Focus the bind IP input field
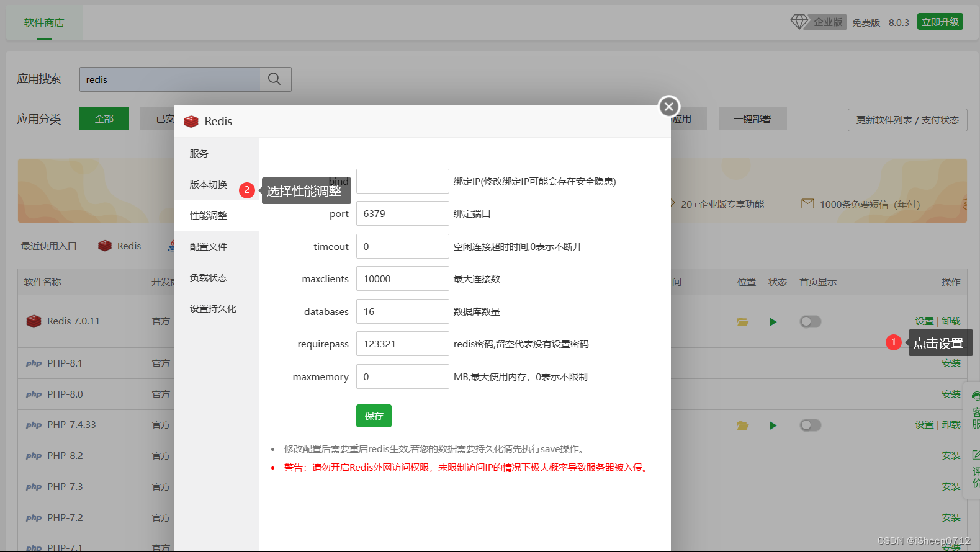Screen dimensions: 980x552 pos(403,181)
